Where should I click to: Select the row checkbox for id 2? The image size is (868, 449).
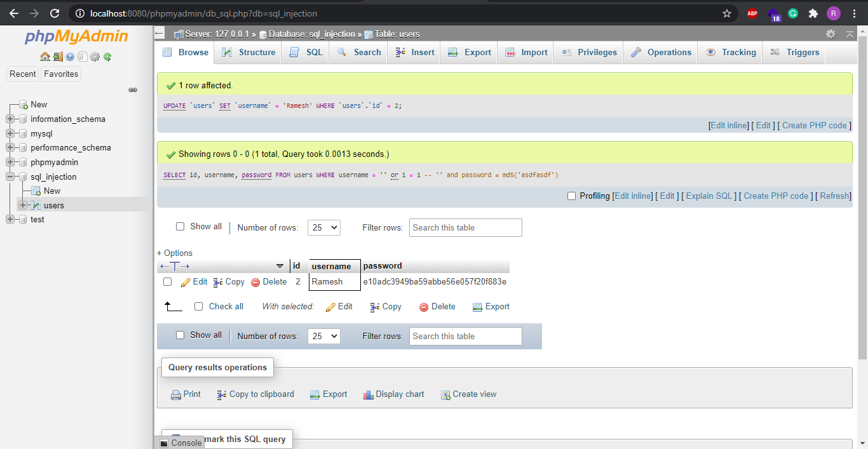click(167, 282)
